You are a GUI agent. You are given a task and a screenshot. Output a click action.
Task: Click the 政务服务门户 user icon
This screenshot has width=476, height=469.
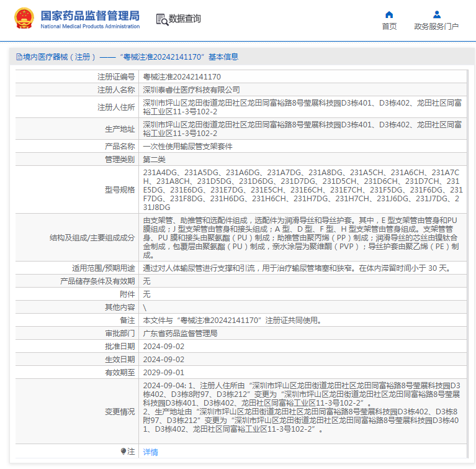[x=437, y=14]
